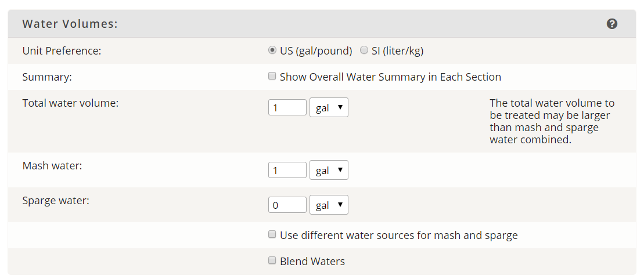This screenshot has height=279, width=644.
Task: Click the Unit Preference row label
Action: click(62, 51)
